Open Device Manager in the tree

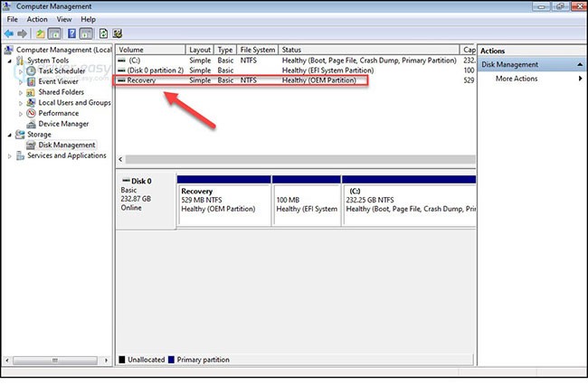[x=63, y=124]
